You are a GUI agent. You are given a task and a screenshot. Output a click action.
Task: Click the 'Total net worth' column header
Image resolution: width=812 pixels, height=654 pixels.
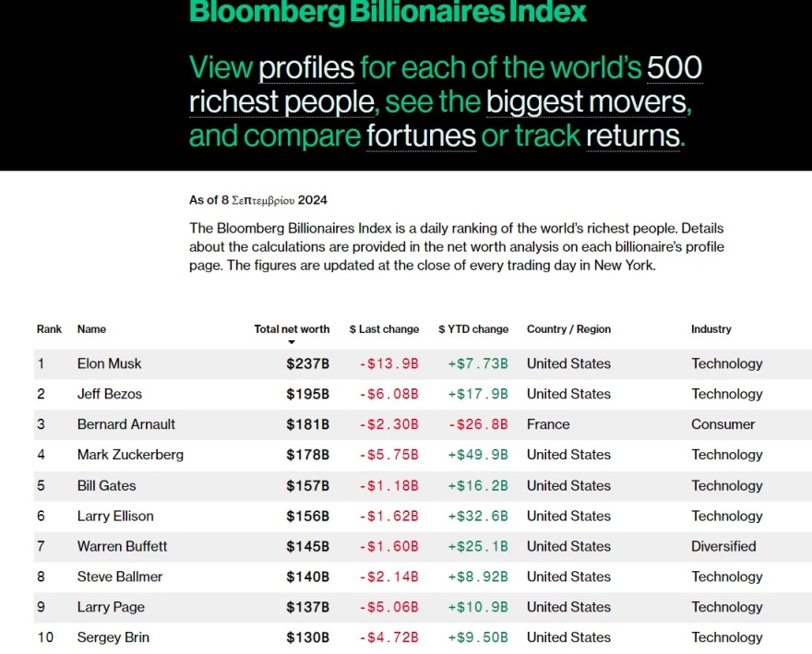click(x=292, y=329)
